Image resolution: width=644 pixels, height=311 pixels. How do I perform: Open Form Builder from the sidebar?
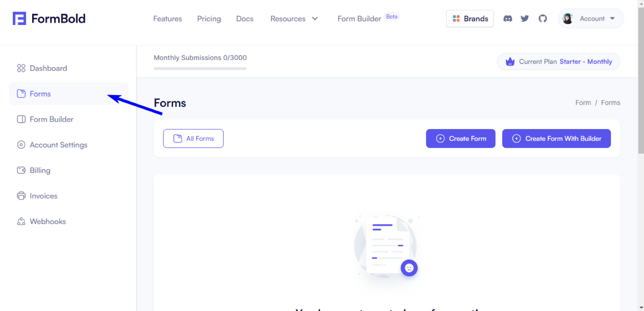click(69, 119)
